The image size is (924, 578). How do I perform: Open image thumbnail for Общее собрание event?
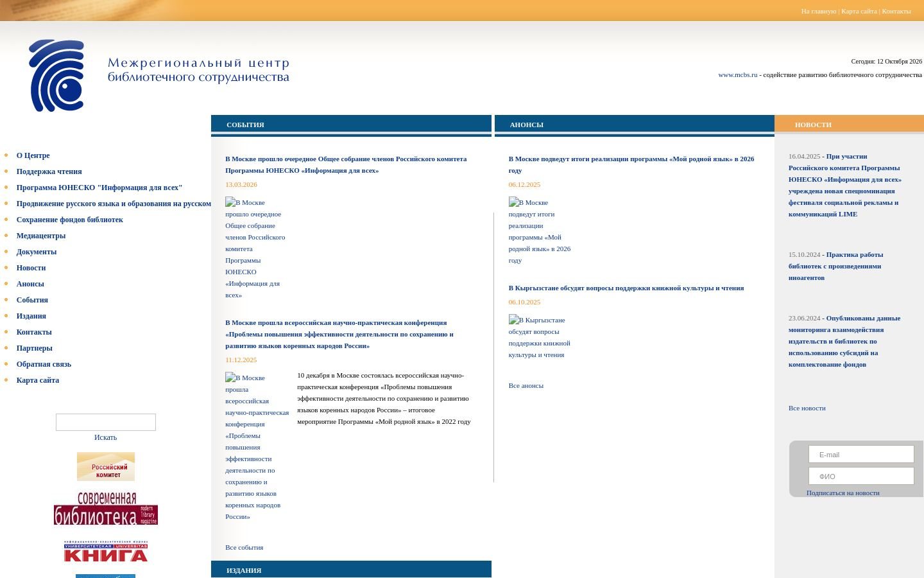pyautogui.click(x=255, y=249)
